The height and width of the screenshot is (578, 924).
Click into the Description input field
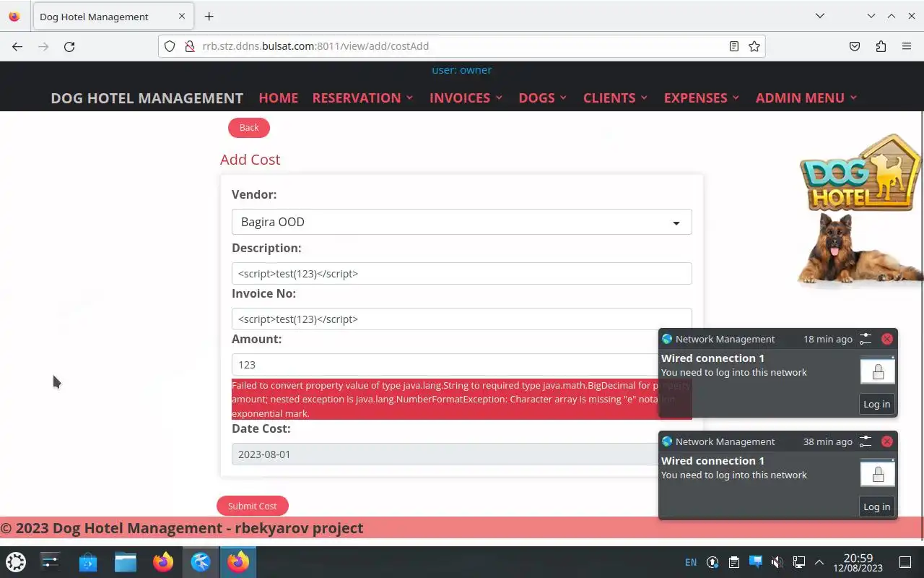pyautogui.click(x=462, y=273)
